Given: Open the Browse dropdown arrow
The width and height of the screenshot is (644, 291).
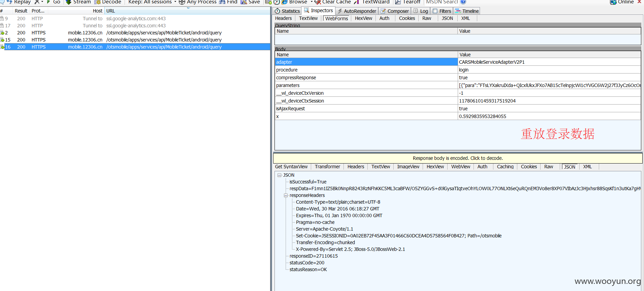Looking at the screenshot, I should click(x=312, y=2).
